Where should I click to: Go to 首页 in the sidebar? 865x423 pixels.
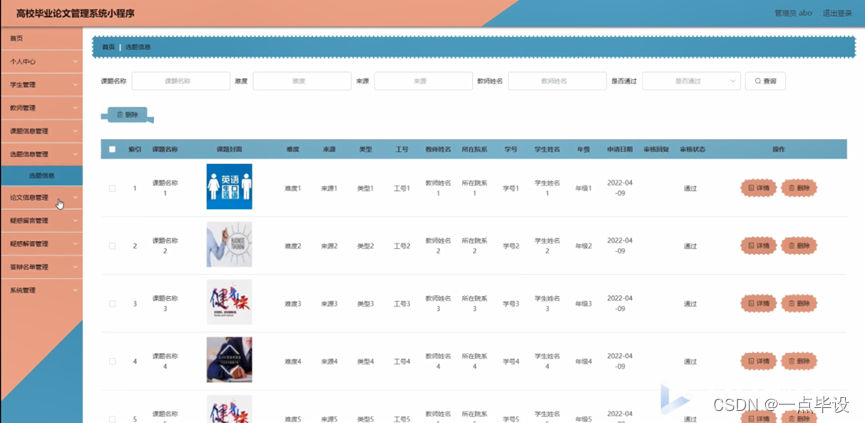(x=41, y=39)
